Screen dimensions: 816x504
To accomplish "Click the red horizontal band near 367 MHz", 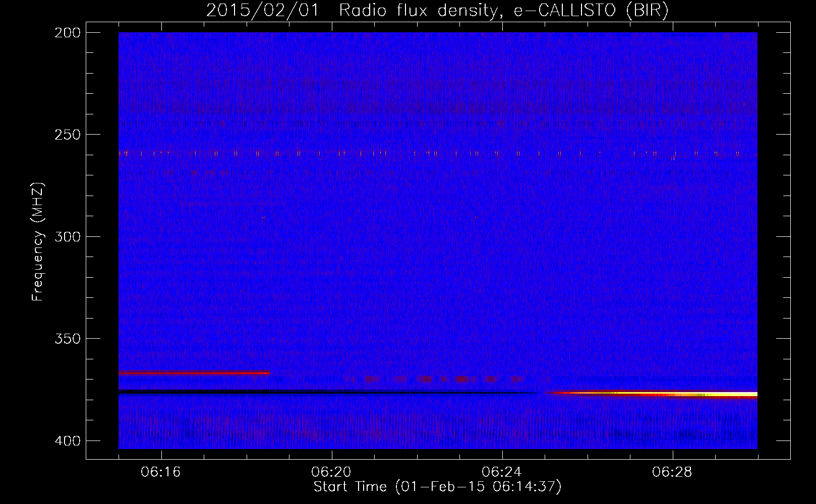I will 194,373.
